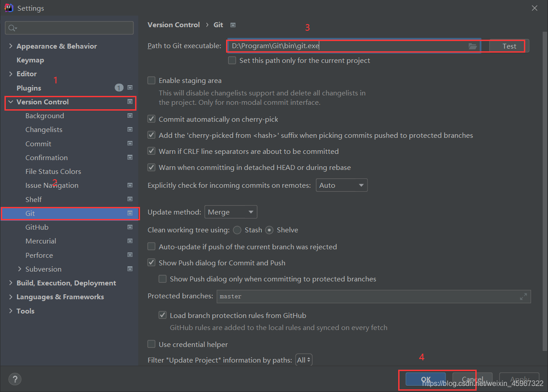This screenshot has height=392, width=548.
Task: Collapse the Version Control section
Action: (11, 102)
